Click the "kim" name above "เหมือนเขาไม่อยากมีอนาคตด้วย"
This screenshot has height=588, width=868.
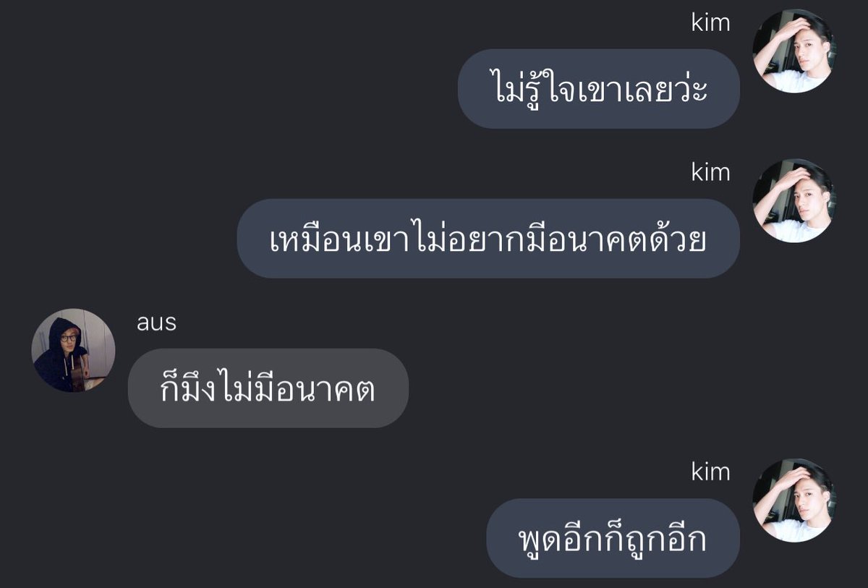(x=710, y=172)
